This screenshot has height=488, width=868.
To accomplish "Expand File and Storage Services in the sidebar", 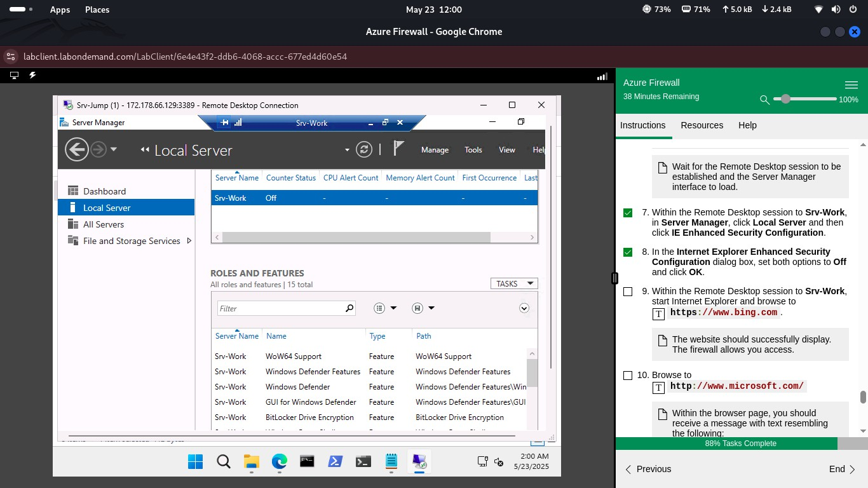I will tap(188, 241).
